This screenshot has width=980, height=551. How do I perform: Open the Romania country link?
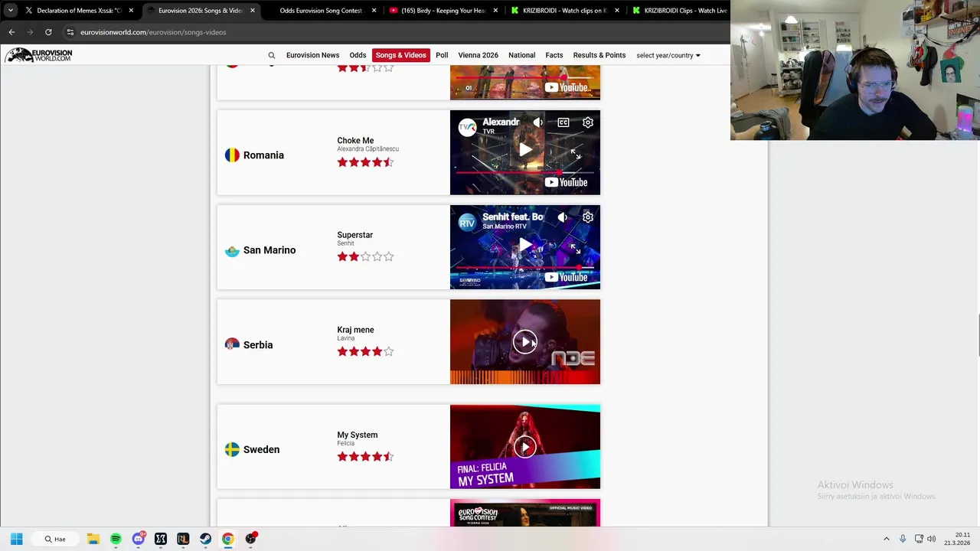click(263, 155)
